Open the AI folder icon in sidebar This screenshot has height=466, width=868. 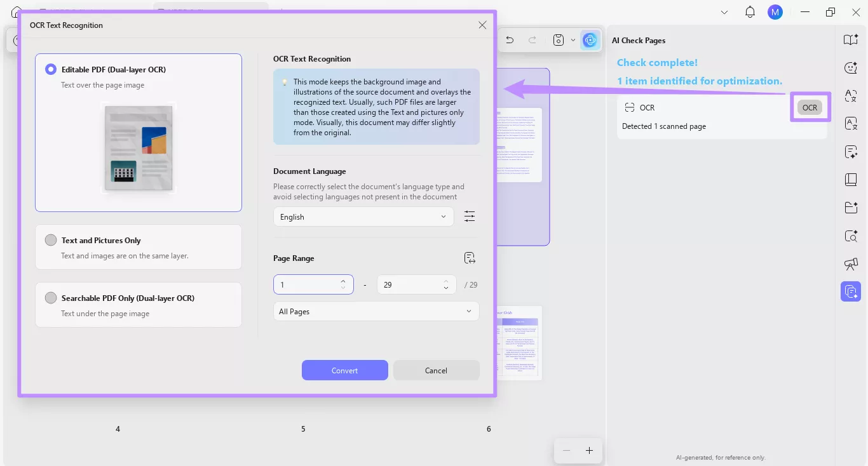click(851, 208)
